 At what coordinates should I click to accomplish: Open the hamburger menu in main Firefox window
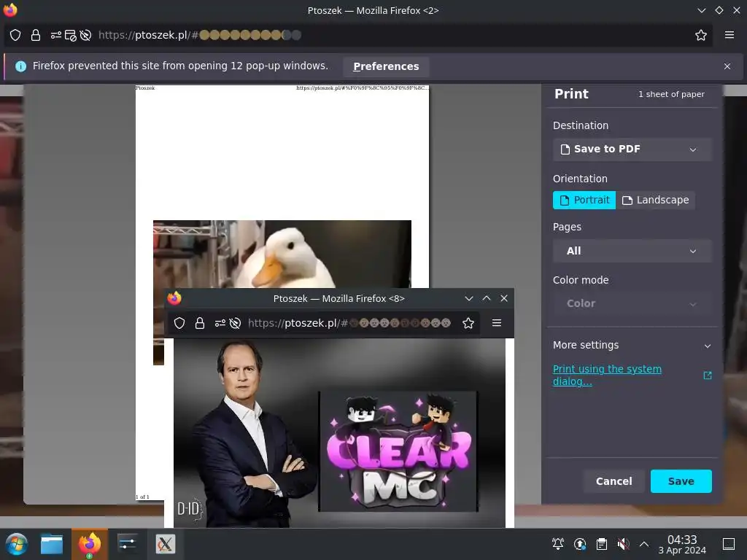coord(729,35)
